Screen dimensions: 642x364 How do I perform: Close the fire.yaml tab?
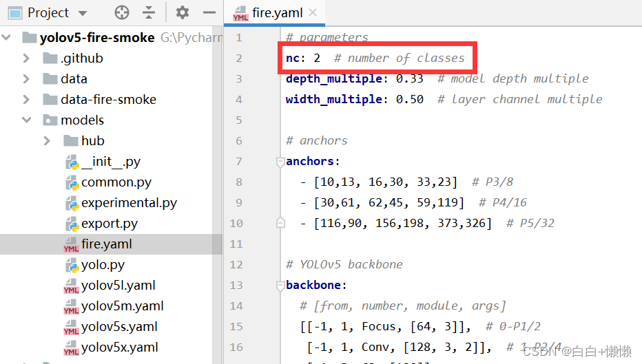(x=313, y=12)
